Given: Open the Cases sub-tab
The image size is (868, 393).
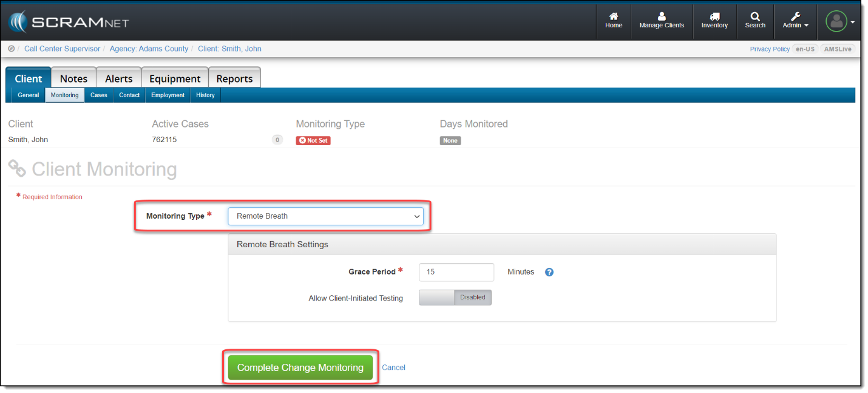Looking at the screenshot, I should pyautogui.click(x=99, y=95).
